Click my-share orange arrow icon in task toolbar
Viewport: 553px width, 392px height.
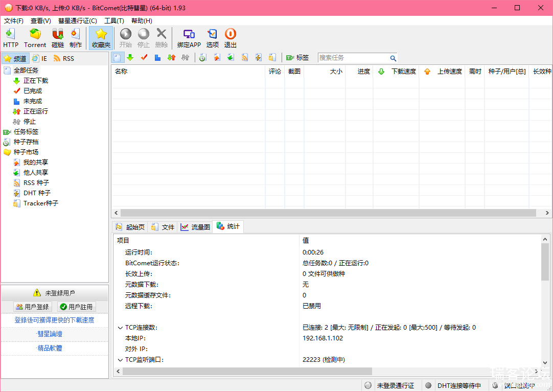point(217,57)
